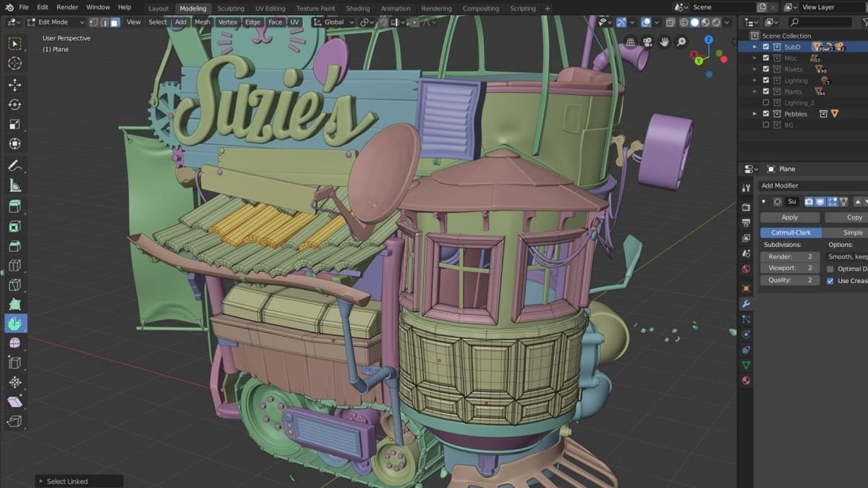Viewport: 868px width, 488px height.
Task: Toggle SubD collection checkbox
Action: pos(767,47)
